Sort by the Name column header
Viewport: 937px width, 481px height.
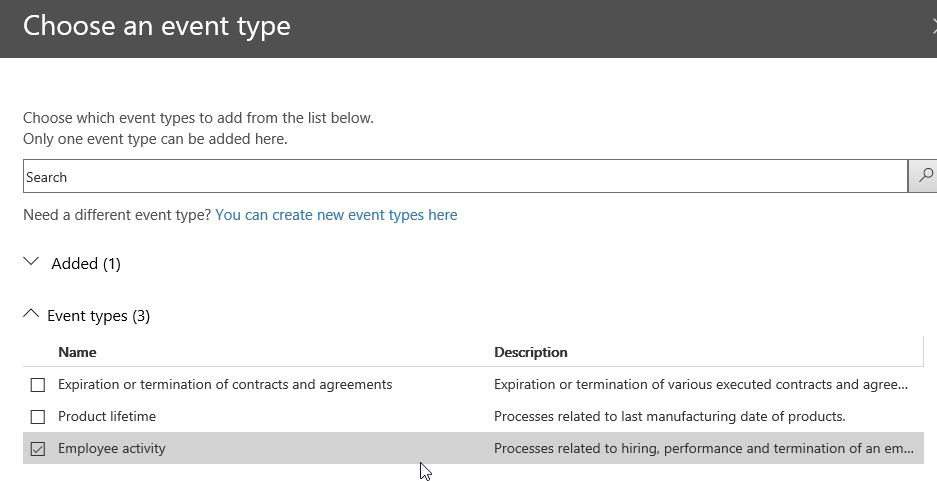point(77,352)
